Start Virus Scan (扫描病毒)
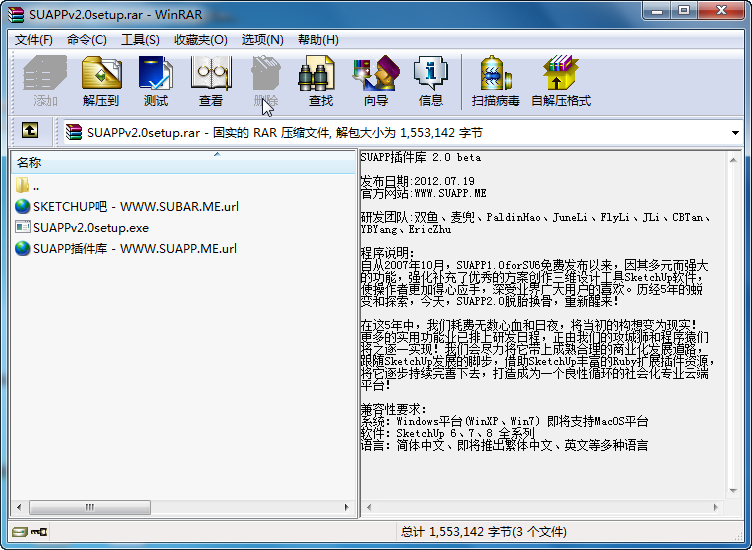This screenshot has width=752, height=550. (495, 81)
